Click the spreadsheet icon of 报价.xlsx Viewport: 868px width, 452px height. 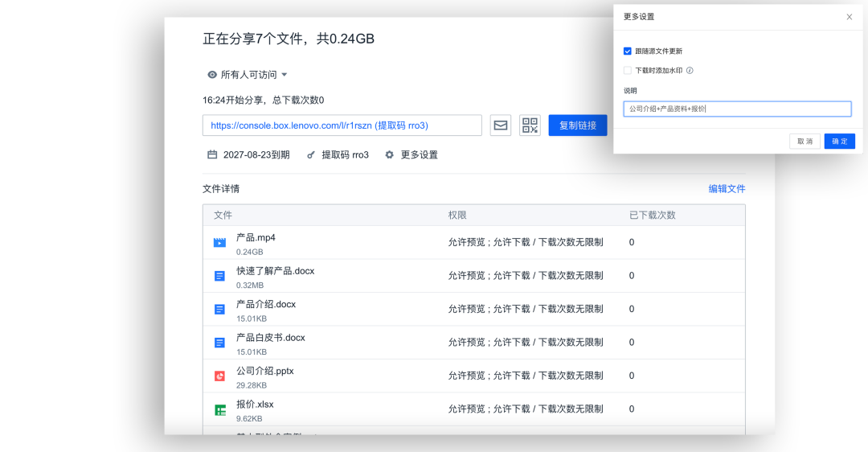pyautogui.click(x=219, y=410)
